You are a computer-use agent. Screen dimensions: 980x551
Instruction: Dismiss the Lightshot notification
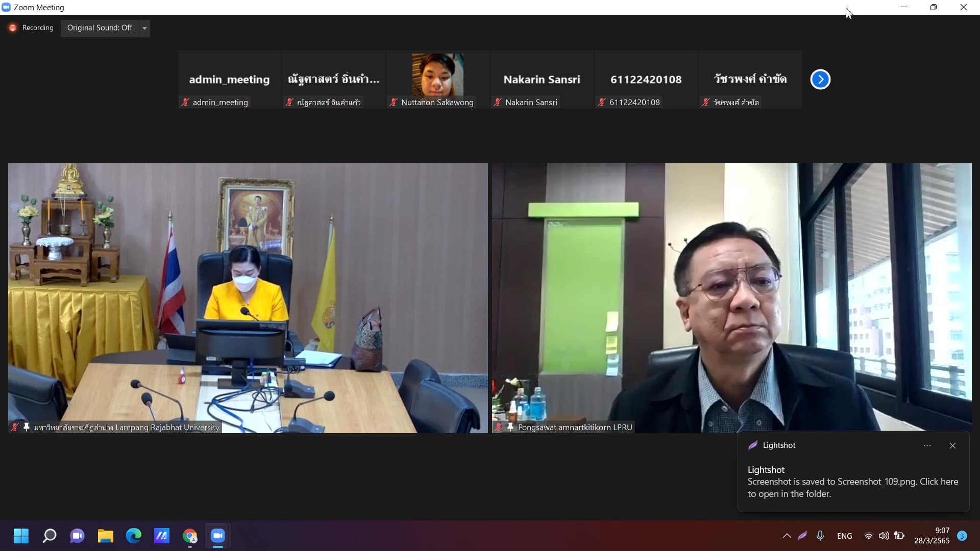click(952, 445)
